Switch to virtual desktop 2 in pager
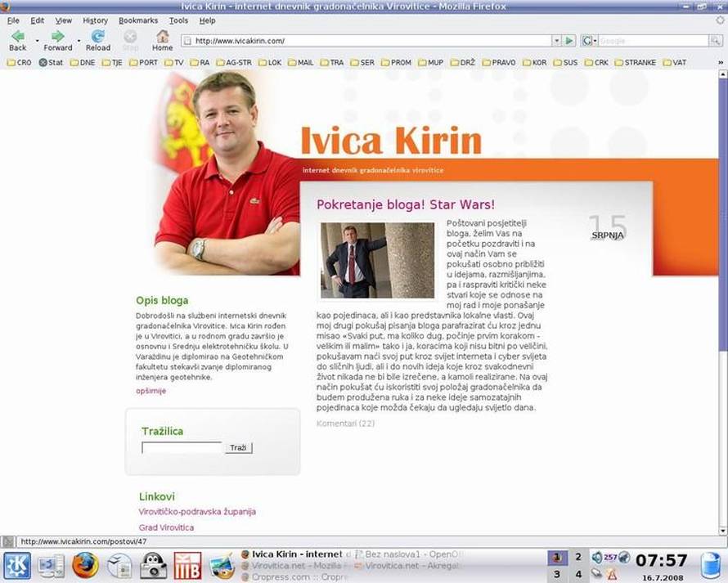The height and width of the screenshot is (583, 728). 578,558
